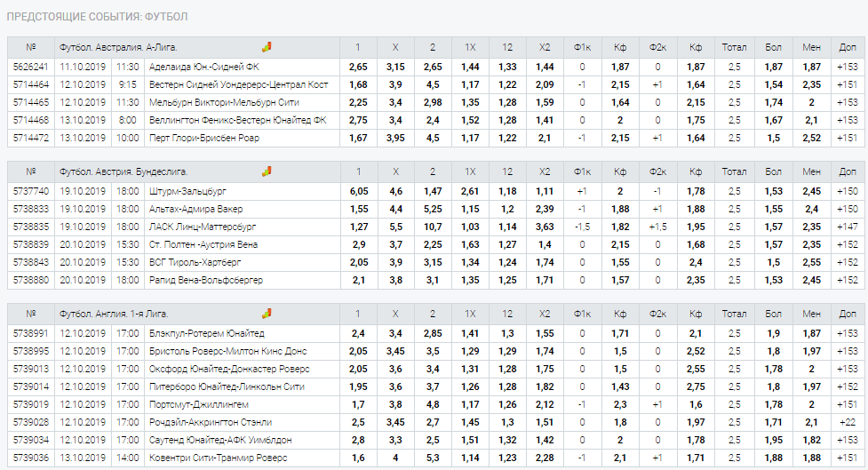Select home win 2,8 for Саутенд Юнайтед
The height and width of the screenshot is (470, 868).
(x=358, y=440)
